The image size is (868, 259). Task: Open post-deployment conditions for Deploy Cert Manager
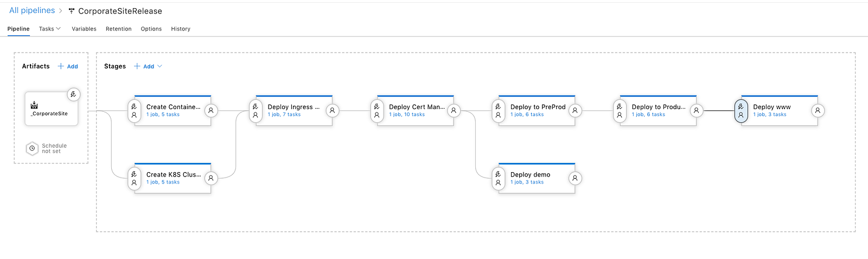coord(454,111)
